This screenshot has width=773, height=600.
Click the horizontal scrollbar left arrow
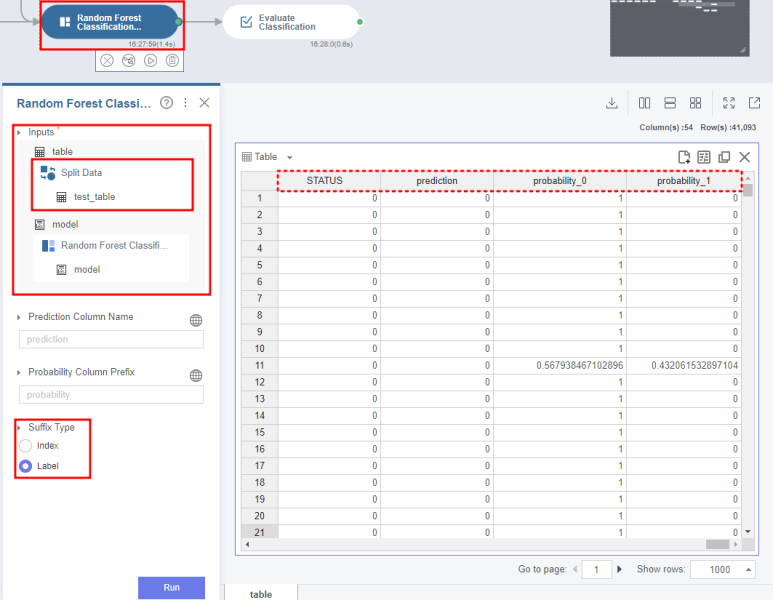(247, 544)
